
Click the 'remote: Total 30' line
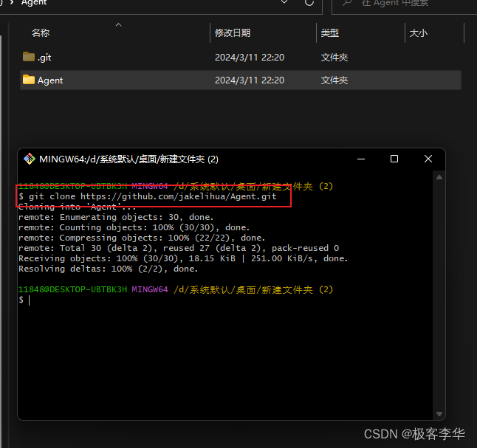point(179,248)
